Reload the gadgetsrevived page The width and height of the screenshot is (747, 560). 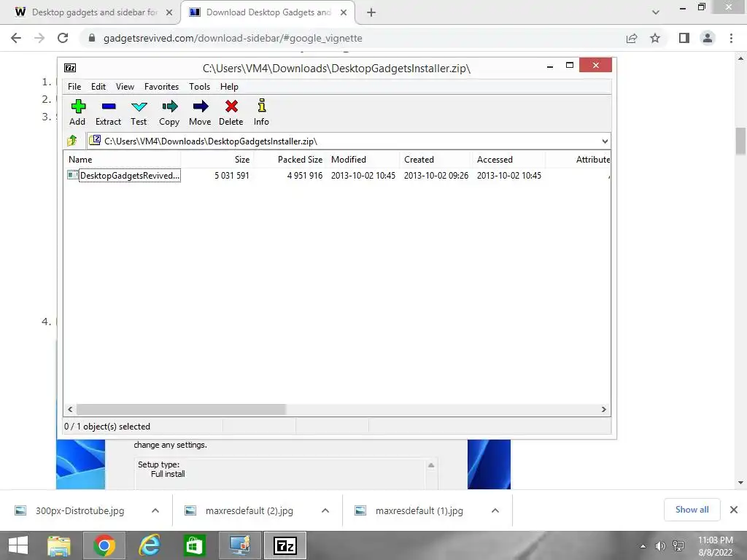(x=63, y=38)
